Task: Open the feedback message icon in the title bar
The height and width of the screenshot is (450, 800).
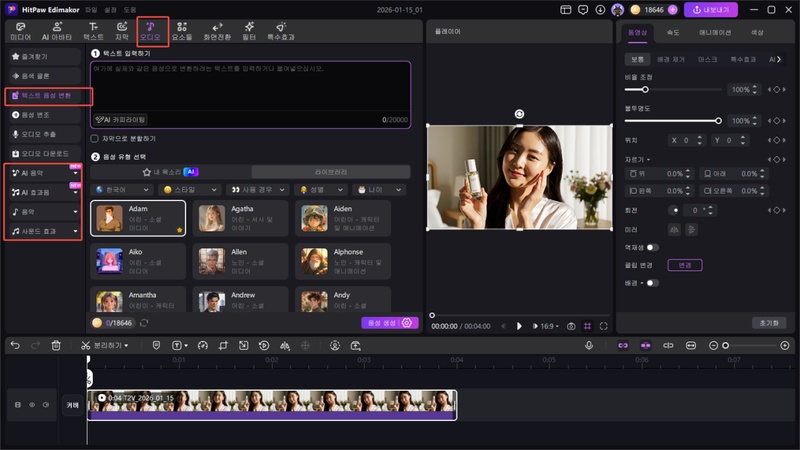Action: 583,10
